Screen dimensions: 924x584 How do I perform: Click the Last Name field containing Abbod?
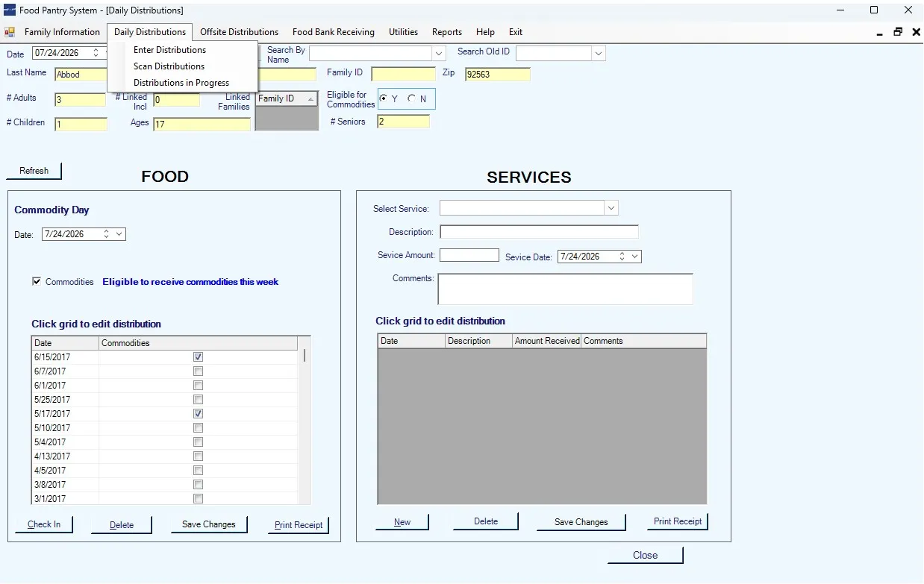click(x=81, y=75)
